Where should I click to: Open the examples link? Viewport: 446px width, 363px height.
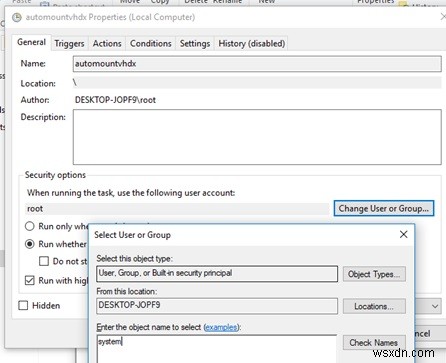click(x=221, y=327)
